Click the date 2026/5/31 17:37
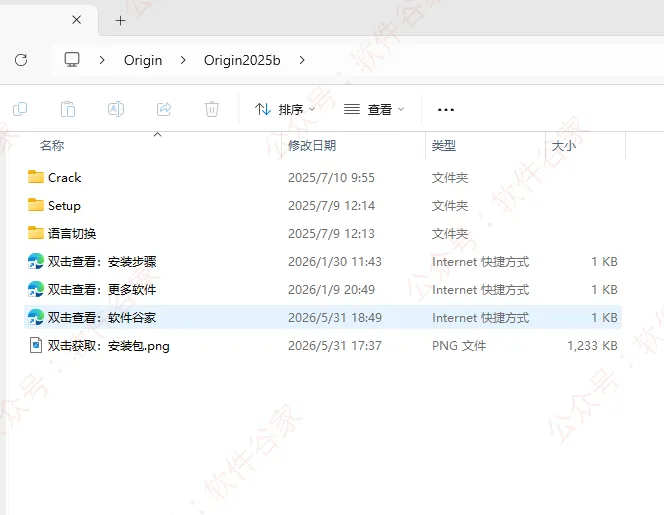Viewport: 664px width, 515px height. point(335,345)
